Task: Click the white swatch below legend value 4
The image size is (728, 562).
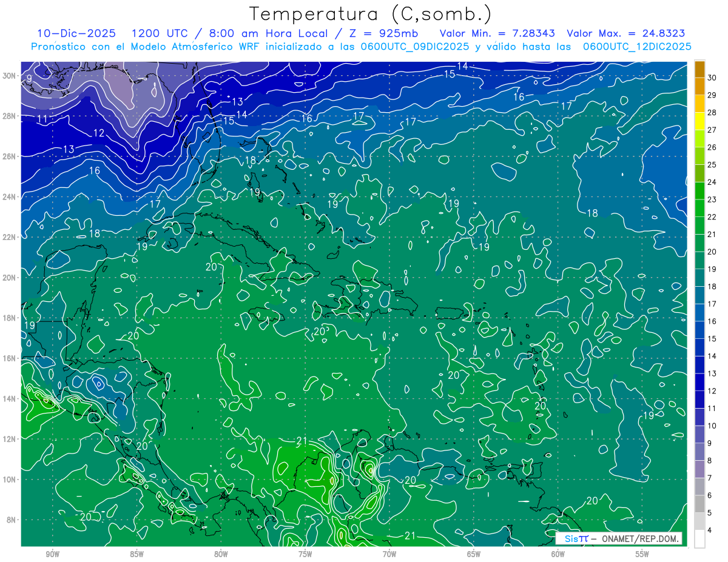Action: pos(699,539)
